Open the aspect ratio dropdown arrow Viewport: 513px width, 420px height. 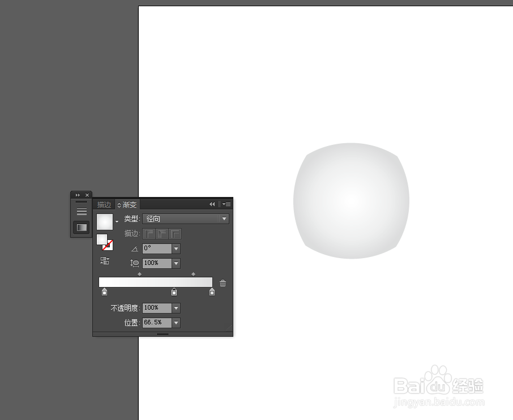(x=176, y=263)
